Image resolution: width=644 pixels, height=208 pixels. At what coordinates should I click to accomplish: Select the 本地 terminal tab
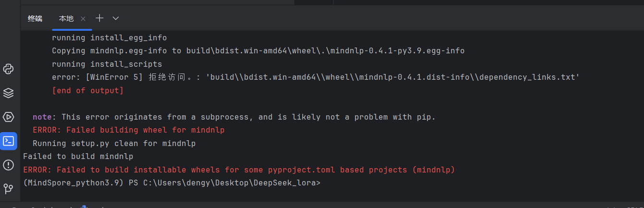coord(66,19)
